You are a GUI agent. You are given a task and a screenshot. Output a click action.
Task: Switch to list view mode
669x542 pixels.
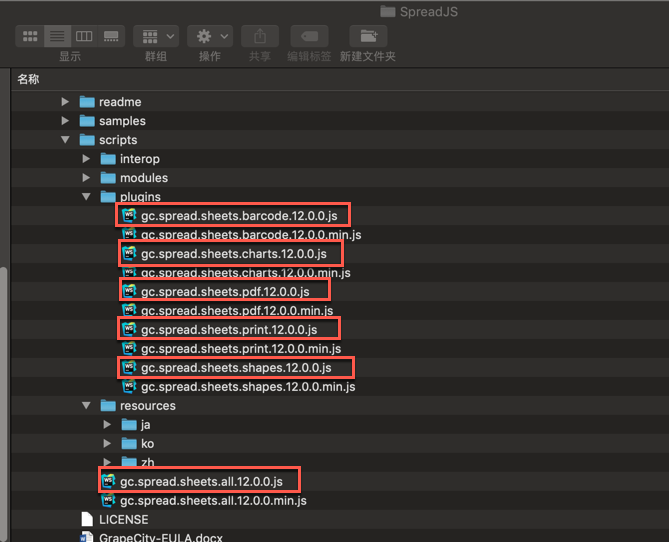57,36
